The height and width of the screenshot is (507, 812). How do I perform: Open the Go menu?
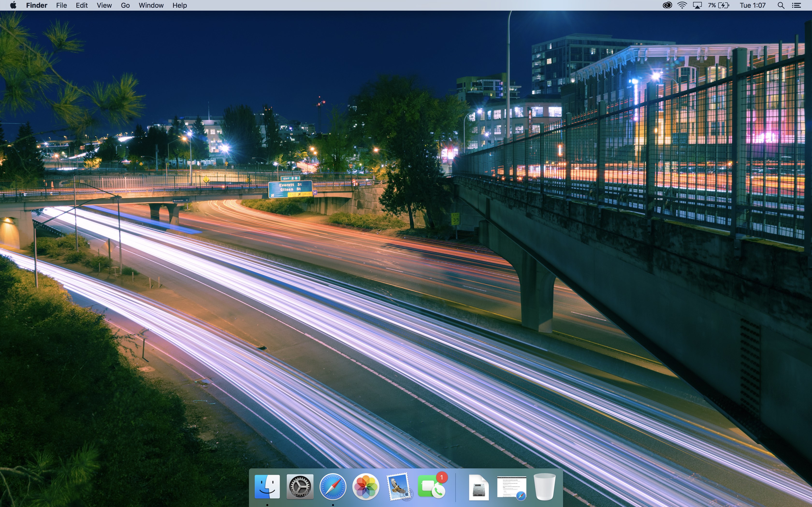point(125,5)
